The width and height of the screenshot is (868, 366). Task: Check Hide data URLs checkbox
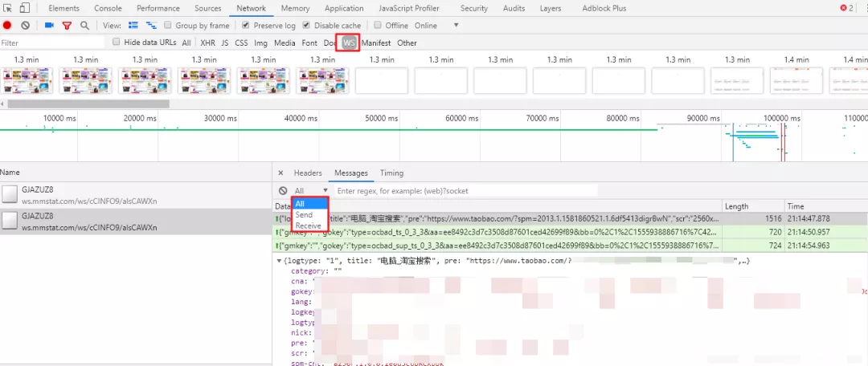tap(116, 42)
